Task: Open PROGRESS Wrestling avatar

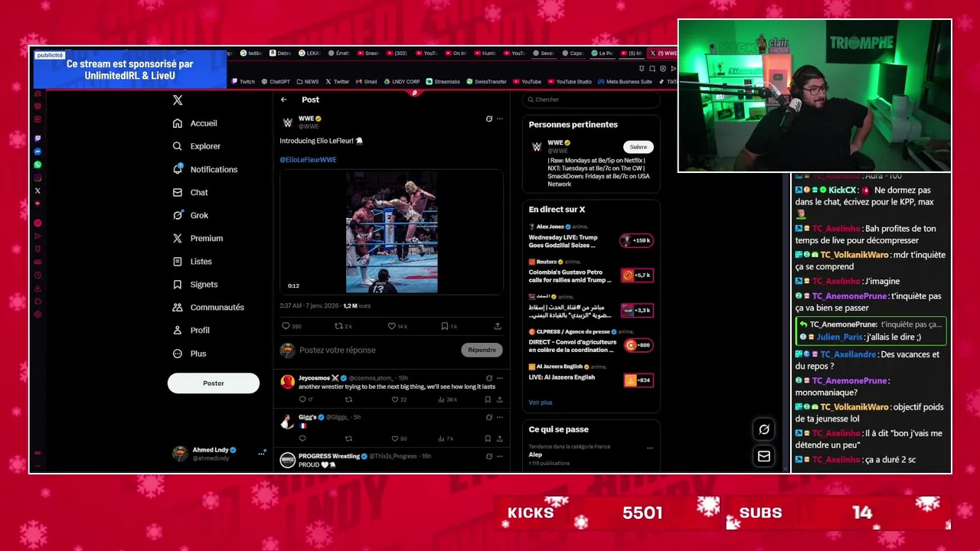Action: (x=288, y=460)
